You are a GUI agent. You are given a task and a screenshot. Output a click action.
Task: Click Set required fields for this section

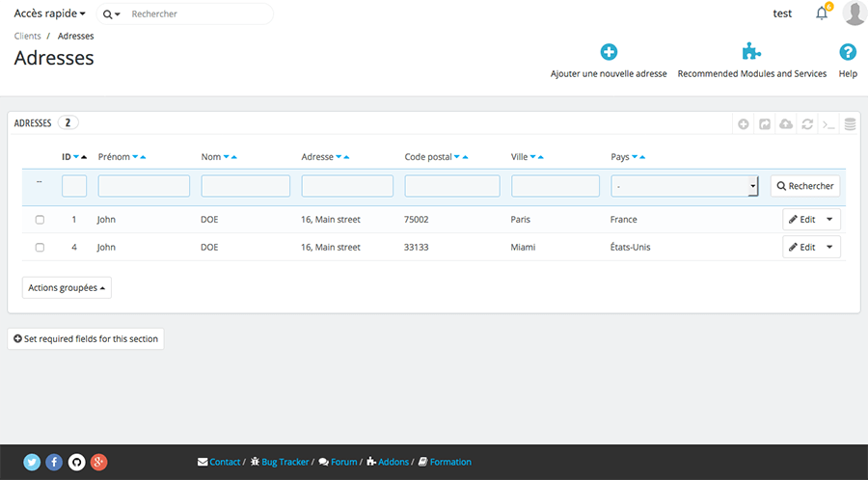(86, 339)
